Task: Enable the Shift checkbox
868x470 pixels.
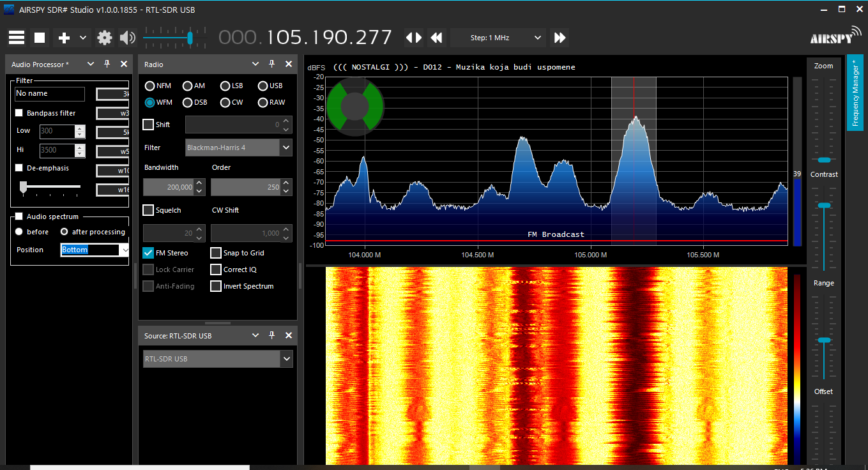Action: coord(148,125)
